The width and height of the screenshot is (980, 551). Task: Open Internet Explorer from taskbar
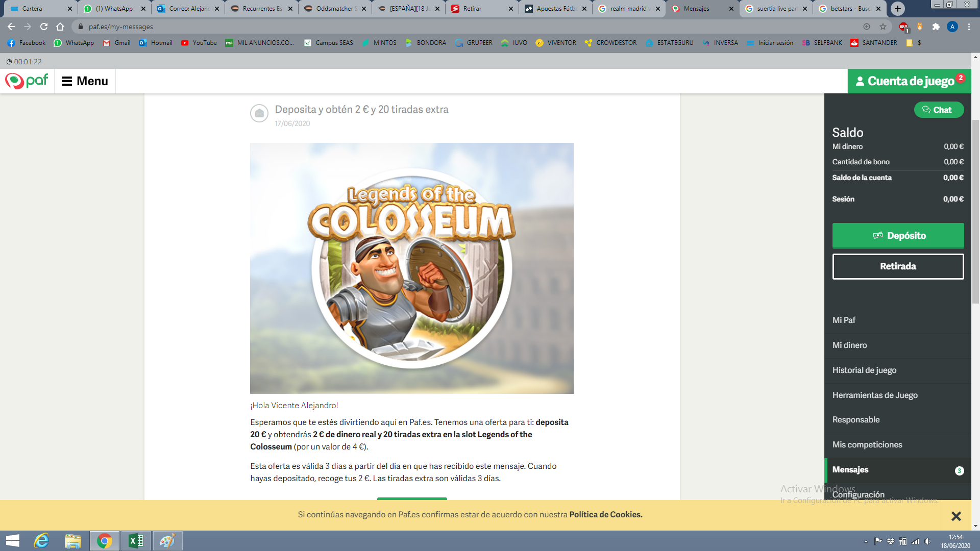click(41, 541)
